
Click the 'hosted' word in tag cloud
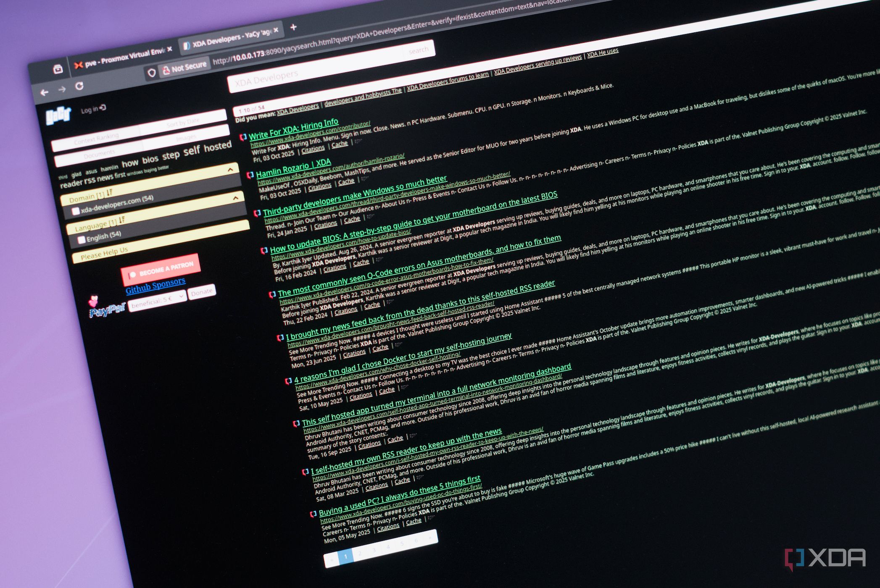click(218, 147)
